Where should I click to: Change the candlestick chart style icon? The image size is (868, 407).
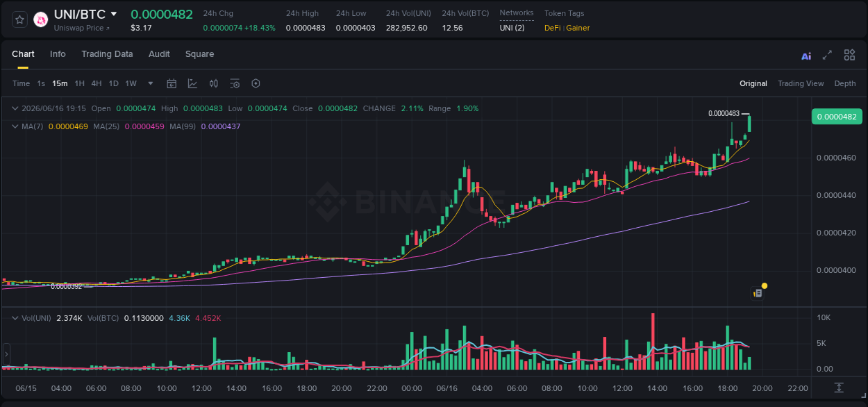(x=214, y=83)
